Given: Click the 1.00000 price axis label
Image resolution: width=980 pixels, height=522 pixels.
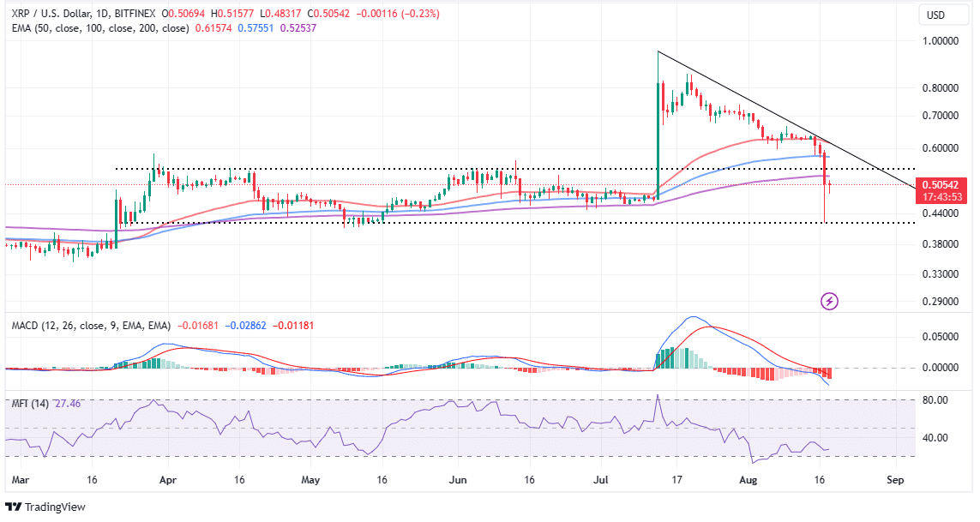Looking at the screenshot, I should 941,40.
